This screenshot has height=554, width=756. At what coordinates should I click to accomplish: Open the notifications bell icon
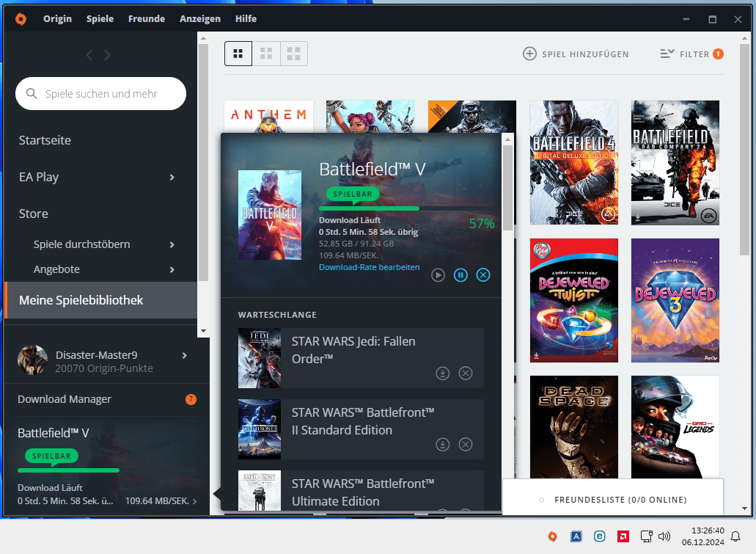point(735,536)
